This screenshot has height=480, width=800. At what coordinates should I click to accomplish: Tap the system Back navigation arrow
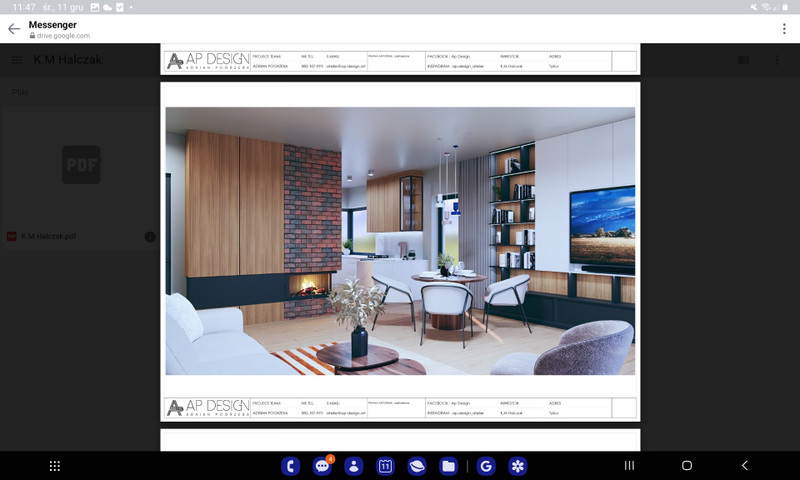point(744,466)
